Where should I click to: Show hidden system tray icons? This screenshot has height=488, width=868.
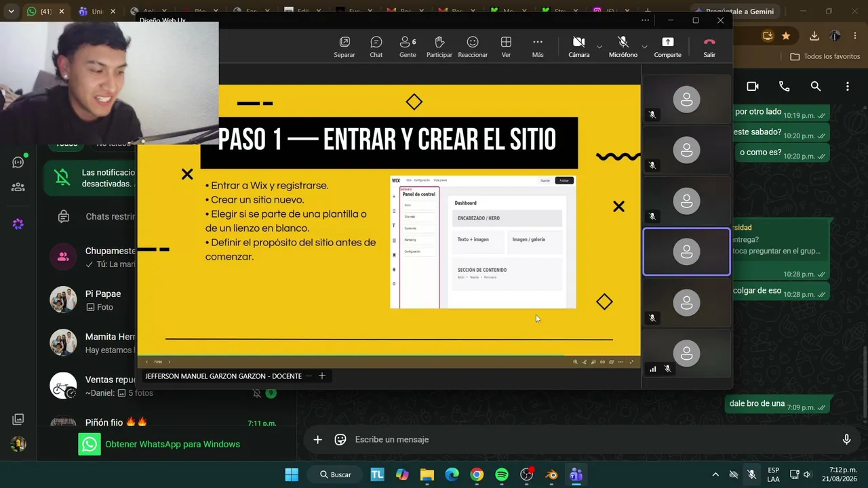tap(715, 474)
